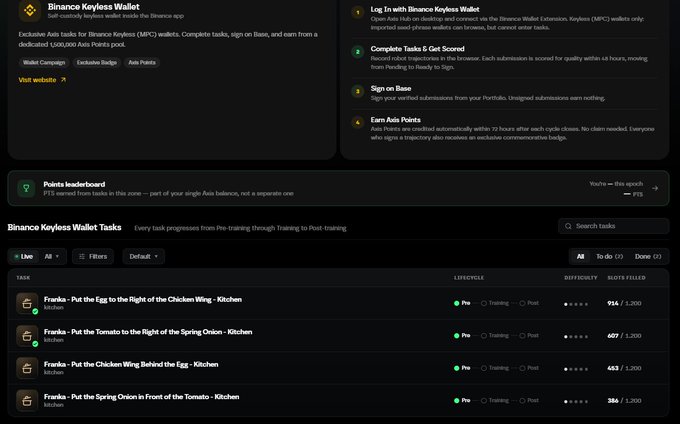Click the difficulty dots on the Spring Onion in Front row

576,402
